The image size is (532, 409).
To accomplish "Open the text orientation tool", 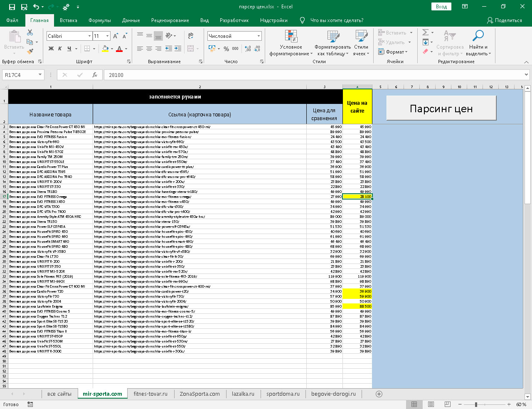I will coord(169,35).
